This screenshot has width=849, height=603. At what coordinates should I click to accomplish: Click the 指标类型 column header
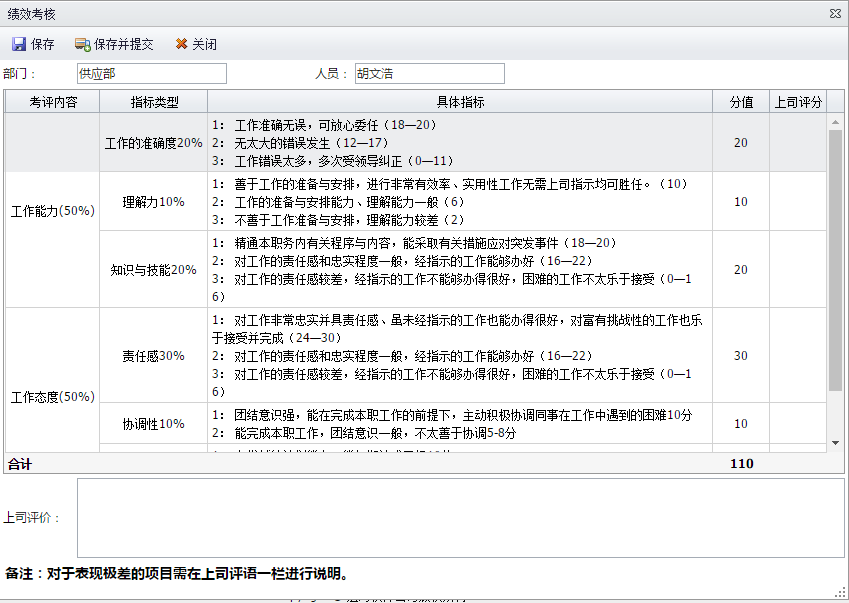[x=154, y=102]
